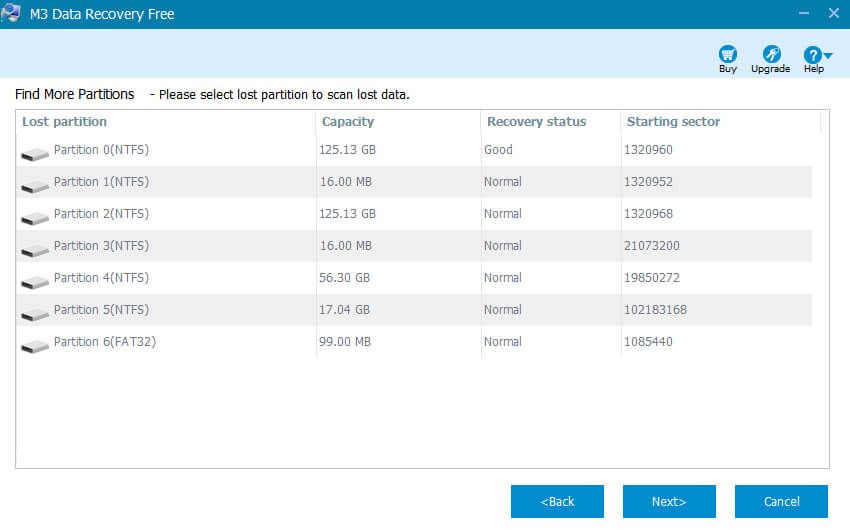This screenshot has height=532, width=850.
Task: Click starting sector 19850272
Action: coord(652,278)
